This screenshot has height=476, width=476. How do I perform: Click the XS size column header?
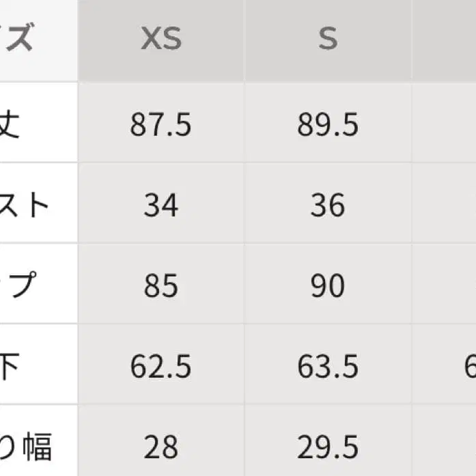161,40
